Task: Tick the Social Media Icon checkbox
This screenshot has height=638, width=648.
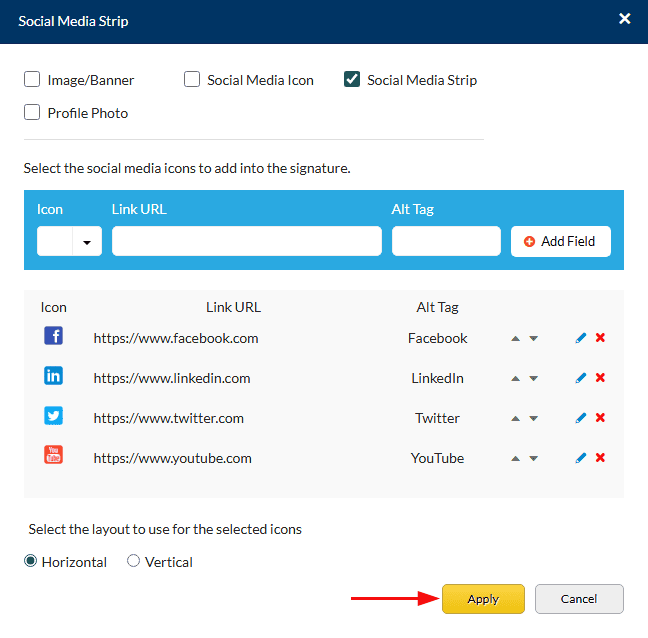Action: [192, 80]
